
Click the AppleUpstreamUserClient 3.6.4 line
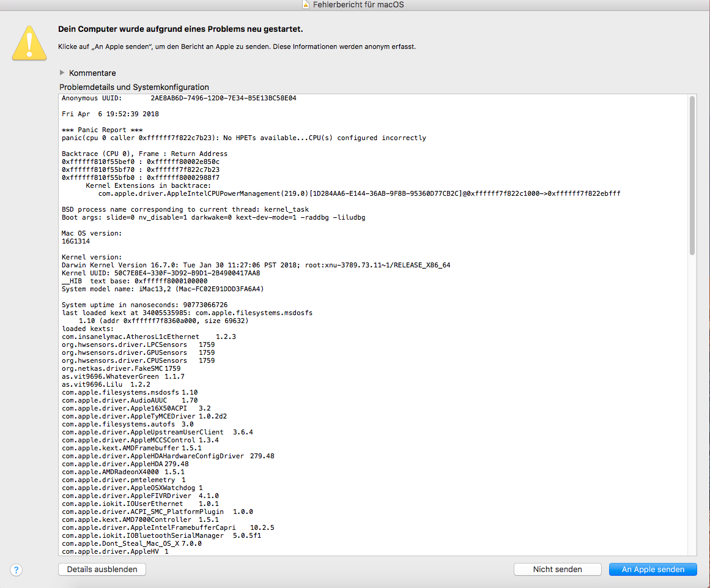pos(157,432)
